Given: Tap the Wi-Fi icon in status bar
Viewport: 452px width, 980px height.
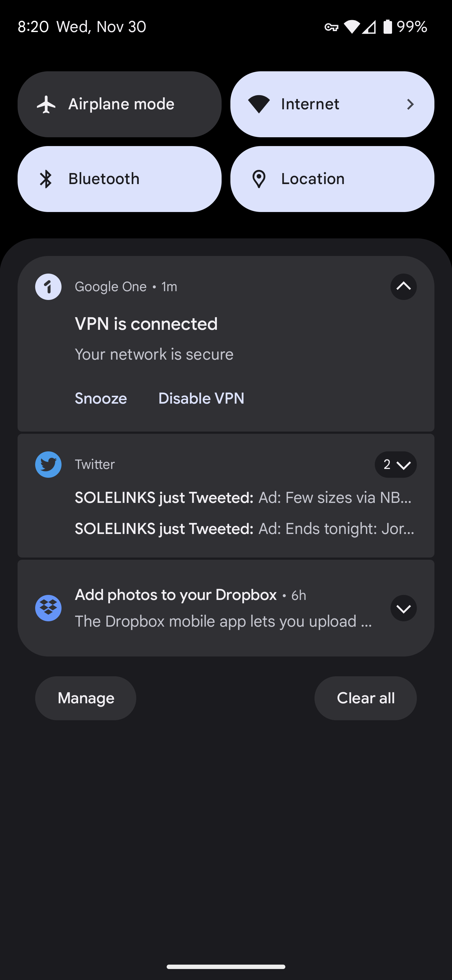Looking at the screenshot, I should pos(352,27).
